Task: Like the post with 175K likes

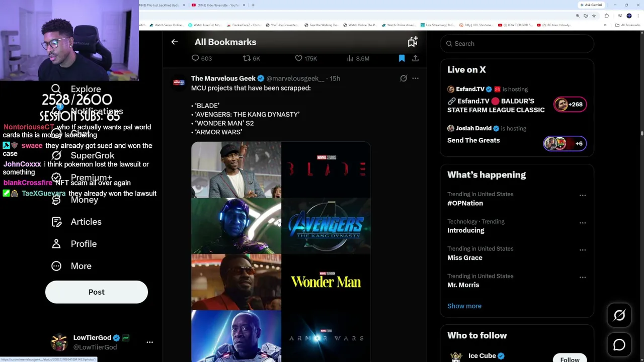Action: [x=305, y=58]
